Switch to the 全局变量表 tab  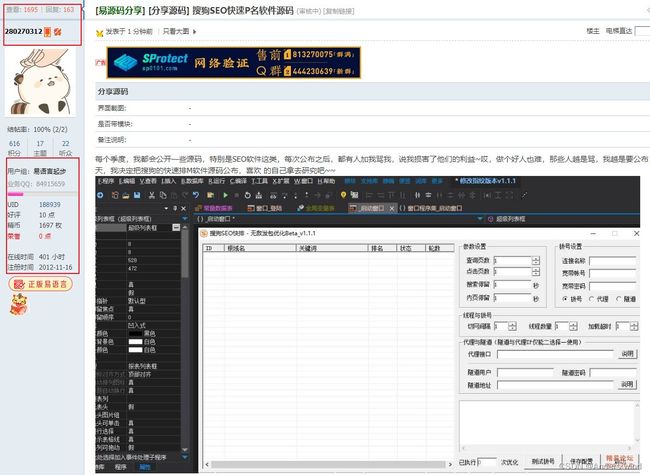(x=316, y=208)
